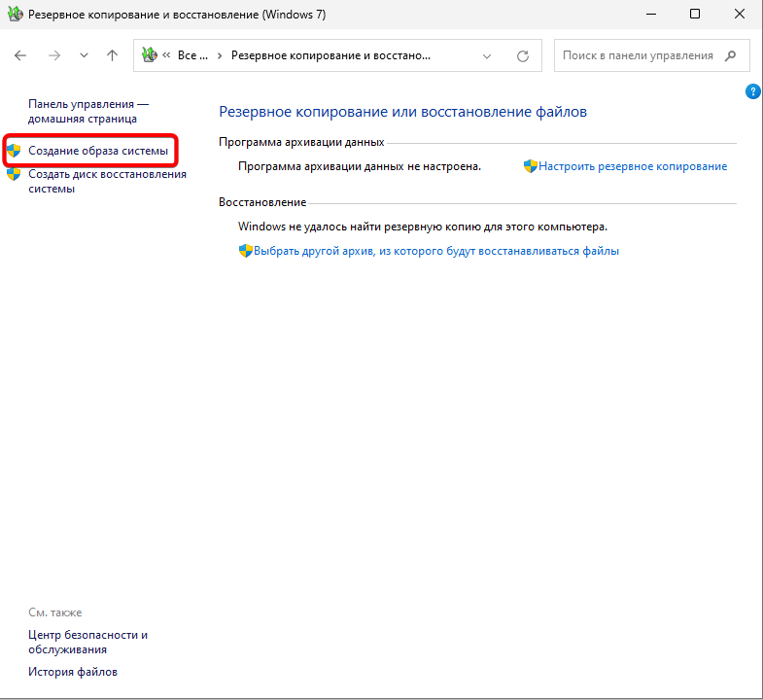Click Выбрать другой архив link

[x=436, y=251]
